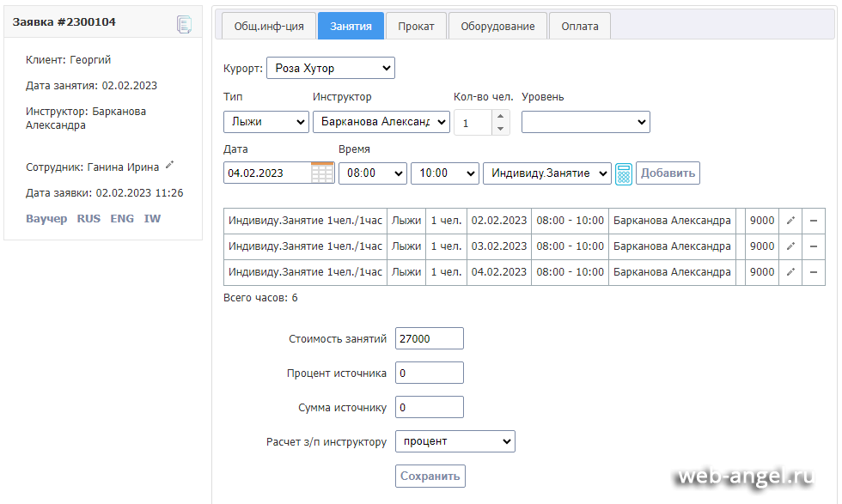Open the calendar picker for the date field
The width and height of the screenshot is (842, 504).
coord(322,173)
